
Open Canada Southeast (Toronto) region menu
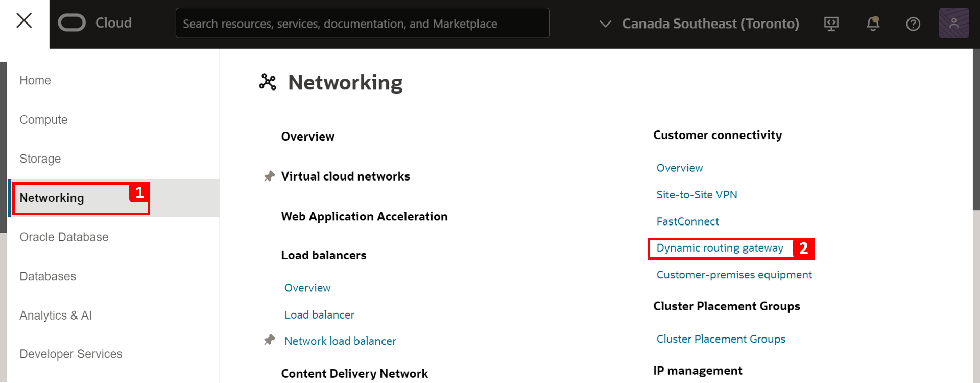710,24
